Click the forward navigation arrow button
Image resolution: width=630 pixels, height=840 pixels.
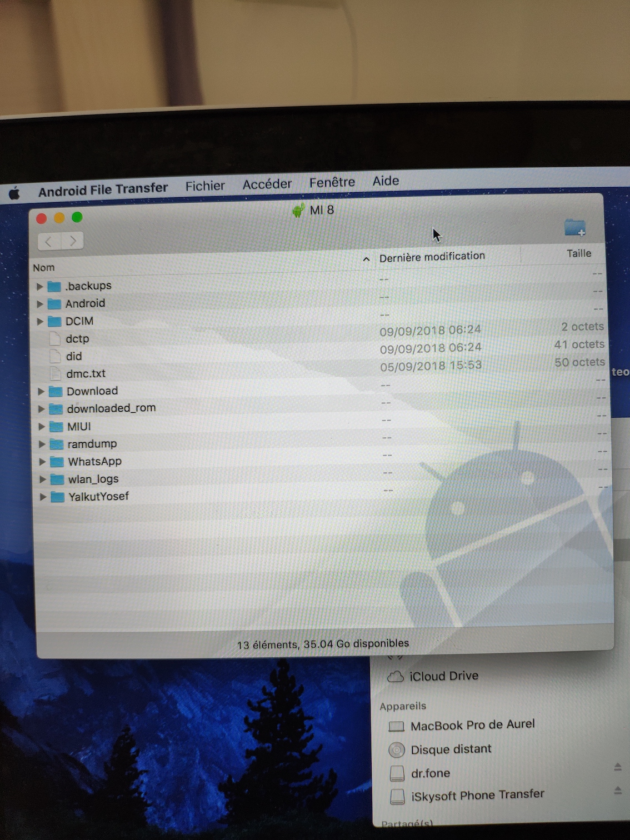tap(73, 241)
